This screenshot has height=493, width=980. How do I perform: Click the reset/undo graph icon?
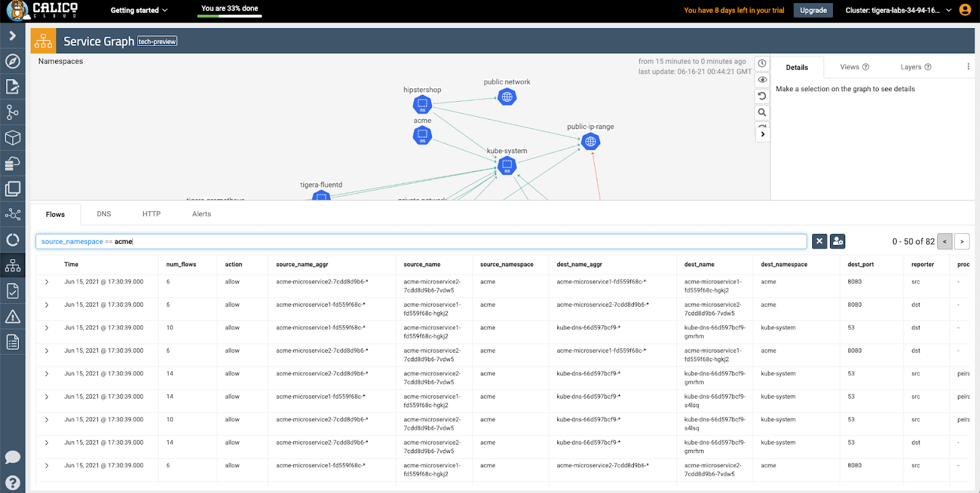pos(762,96)
